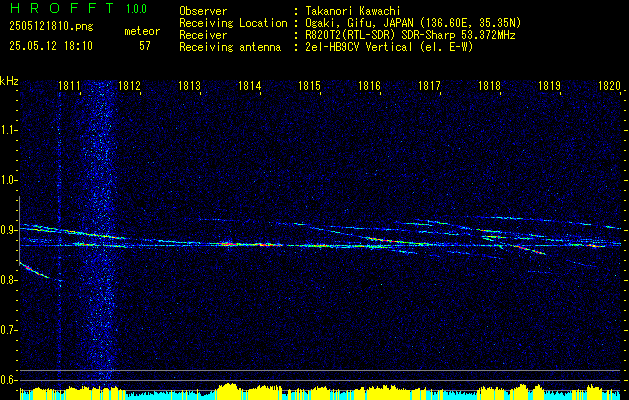629x400 pixels.
Task: Click the Ogaki, Gifu, JAPAN location text
Action: [413, 23]
